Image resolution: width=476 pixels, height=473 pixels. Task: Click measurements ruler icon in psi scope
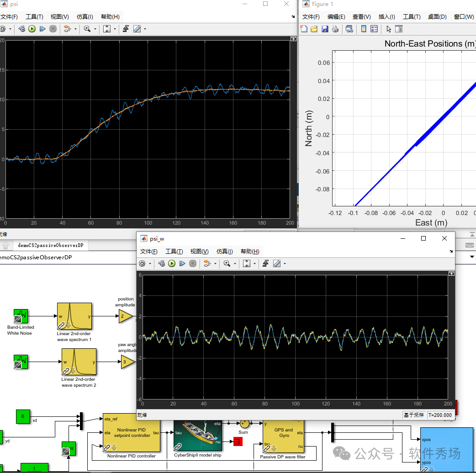tap(137, 29)
